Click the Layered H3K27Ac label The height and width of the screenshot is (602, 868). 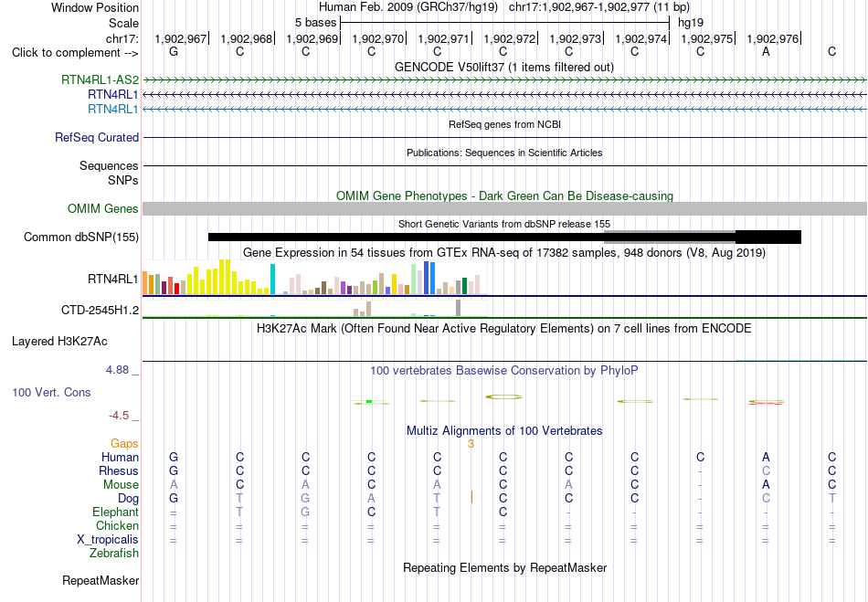pyautogui.click(x=59, y=342)
